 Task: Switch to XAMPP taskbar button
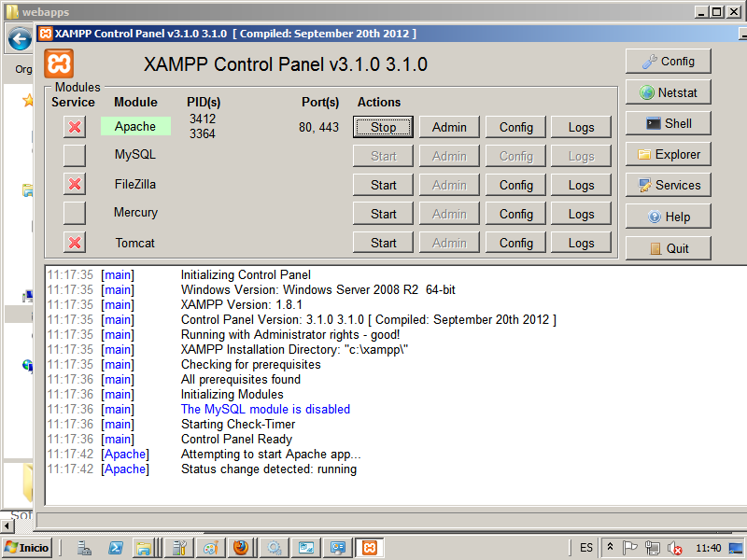coord(370,548)
